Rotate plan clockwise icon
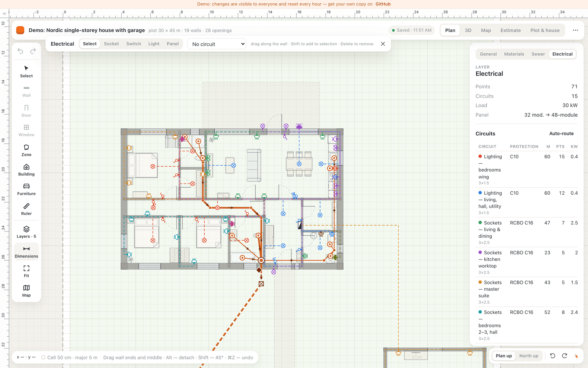 pyautogui.click(x=564, y=356)
